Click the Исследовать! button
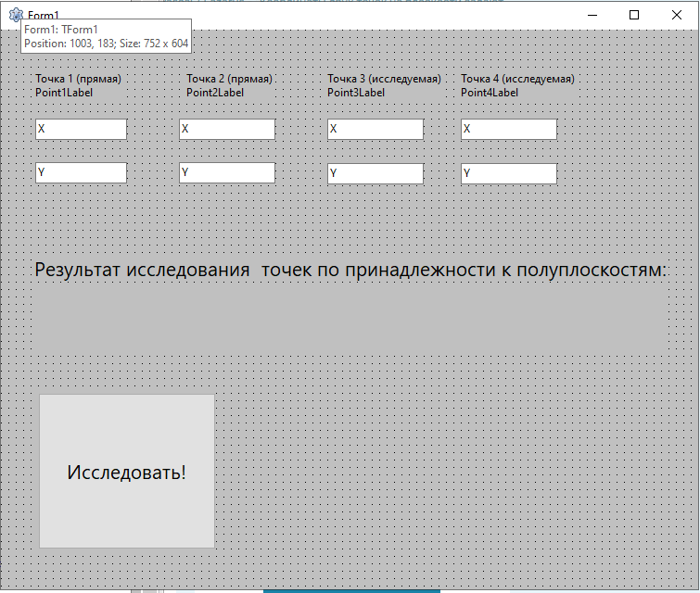 (x=127, y=471)
